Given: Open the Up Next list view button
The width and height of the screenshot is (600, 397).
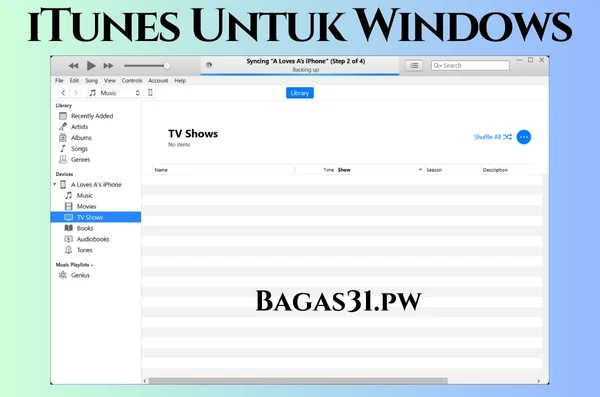Looking at the screenshot, I should [x=414, y=65].
